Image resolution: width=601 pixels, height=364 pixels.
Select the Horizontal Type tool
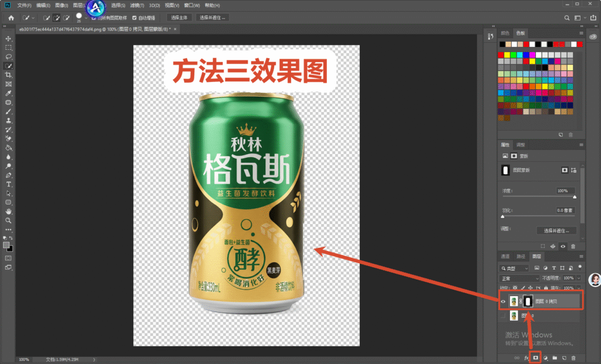[8, 185]
